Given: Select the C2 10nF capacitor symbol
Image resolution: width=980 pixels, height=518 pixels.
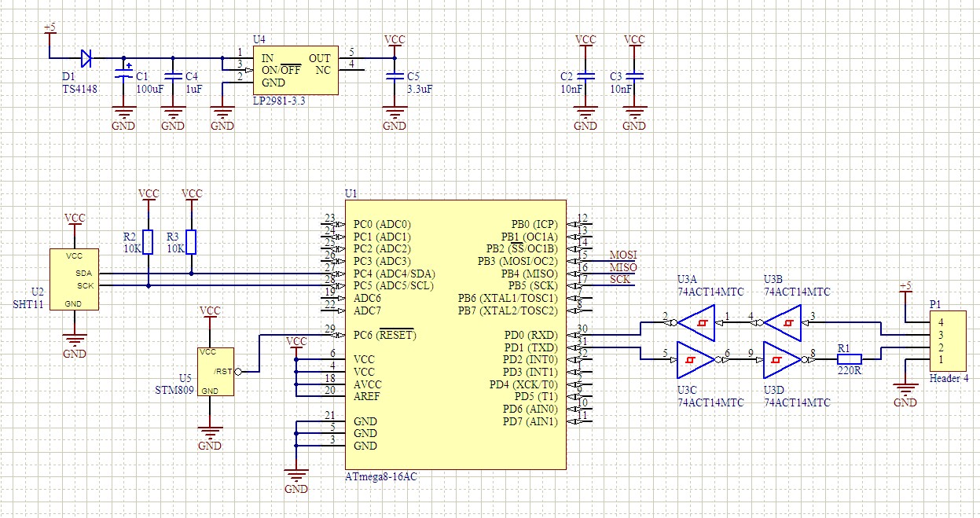Looking at the screenshot, I should point(585,76).
